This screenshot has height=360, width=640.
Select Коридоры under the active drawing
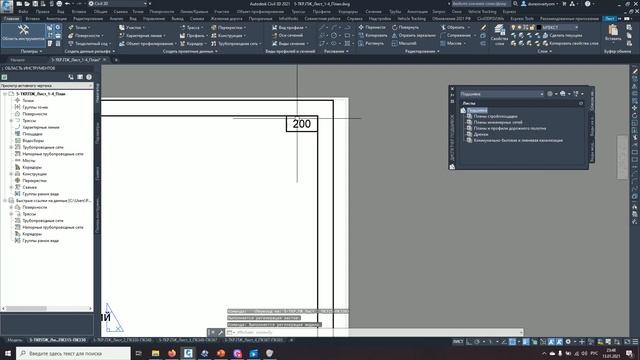click(32, 167)
